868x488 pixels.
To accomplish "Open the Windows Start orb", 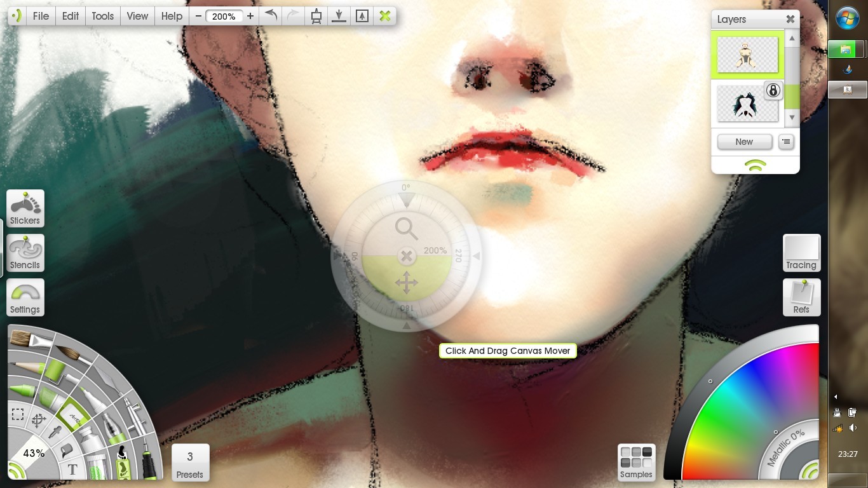I will coord(848,18).
